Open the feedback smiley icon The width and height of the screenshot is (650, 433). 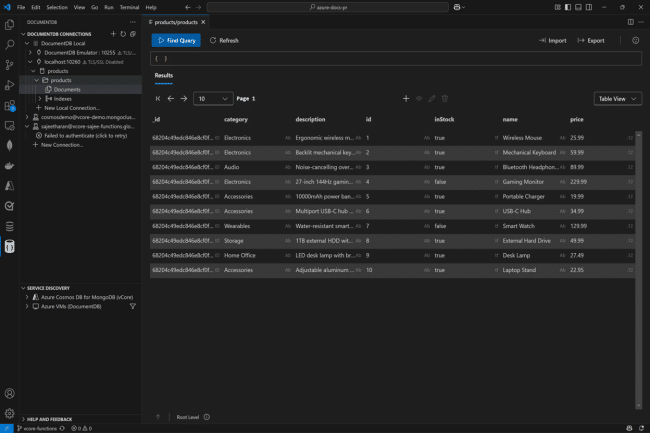tap(635, 40)
